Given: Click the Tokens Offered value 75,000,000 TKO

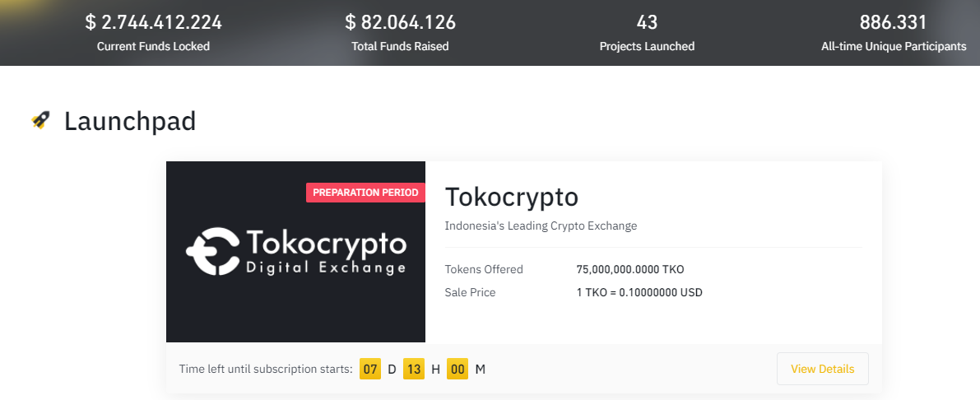Looking at the screenshot, I should 630,269.
